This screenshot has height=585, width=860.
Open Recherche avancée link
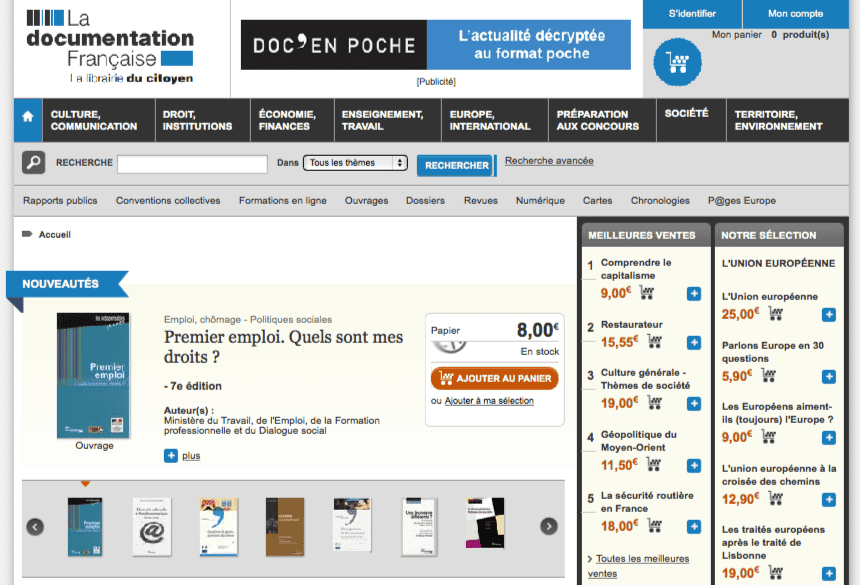[549, 161]
